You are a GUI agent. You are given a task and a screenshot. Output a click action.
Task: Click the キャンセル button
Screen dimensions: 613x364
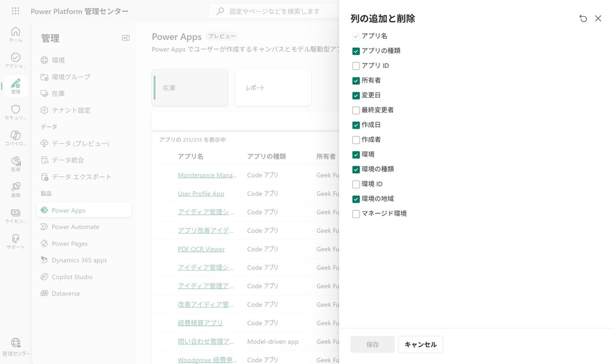pos(420,344)
